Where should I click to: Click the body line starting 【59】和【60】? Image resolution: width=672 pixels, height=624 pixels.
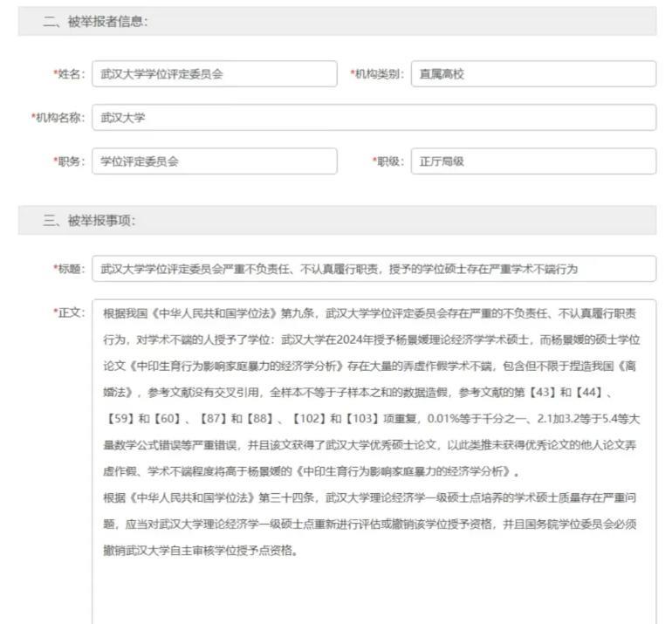tap(371, 418)
